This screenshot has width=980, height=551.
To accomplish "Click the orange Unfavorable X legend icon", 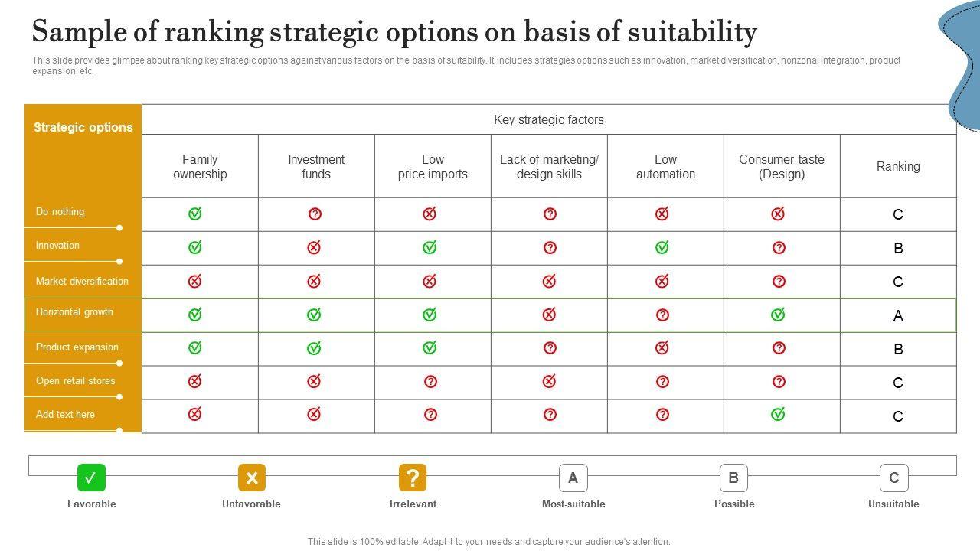I will pos(251,478).
